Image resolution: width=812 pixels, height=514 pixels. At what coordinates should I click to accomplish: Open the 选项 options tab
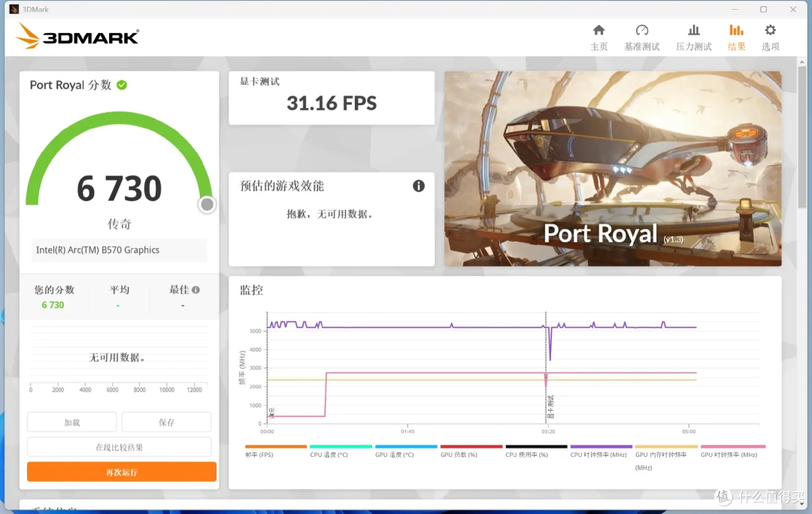[770, 38]
